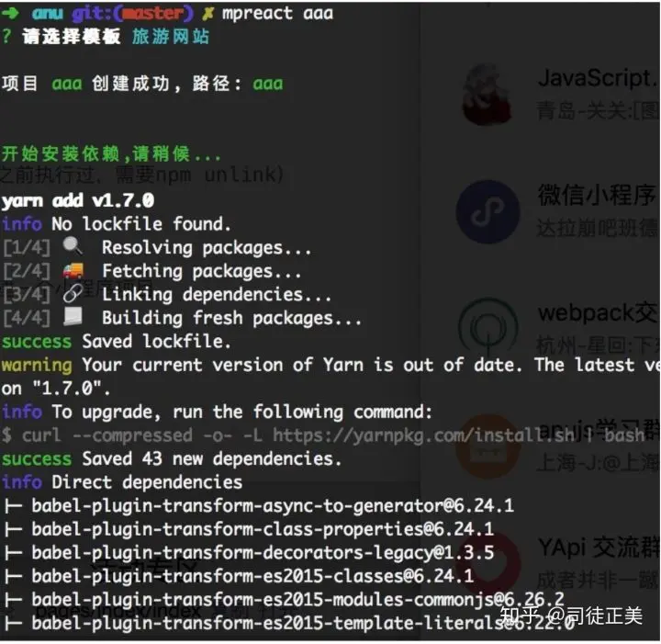Viewport: 661px width, 644px height.
Task: Click the magnifying glass emoji icon
Action: [x=73, y=245]
